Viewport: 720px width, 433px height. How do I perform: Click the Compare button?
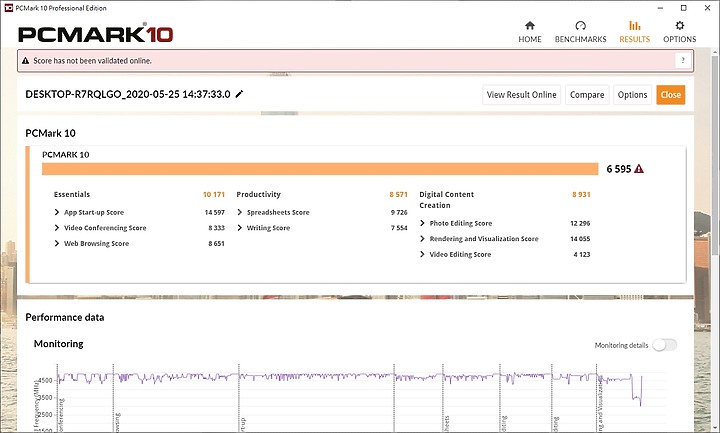coord(587,95)
